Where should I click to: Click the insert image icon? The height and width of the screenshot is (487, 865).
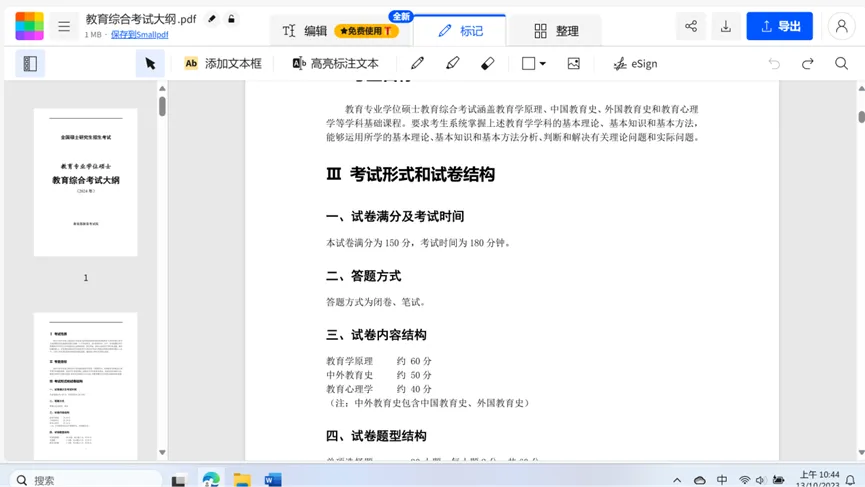pyautogui.click(x=573, y=63)
